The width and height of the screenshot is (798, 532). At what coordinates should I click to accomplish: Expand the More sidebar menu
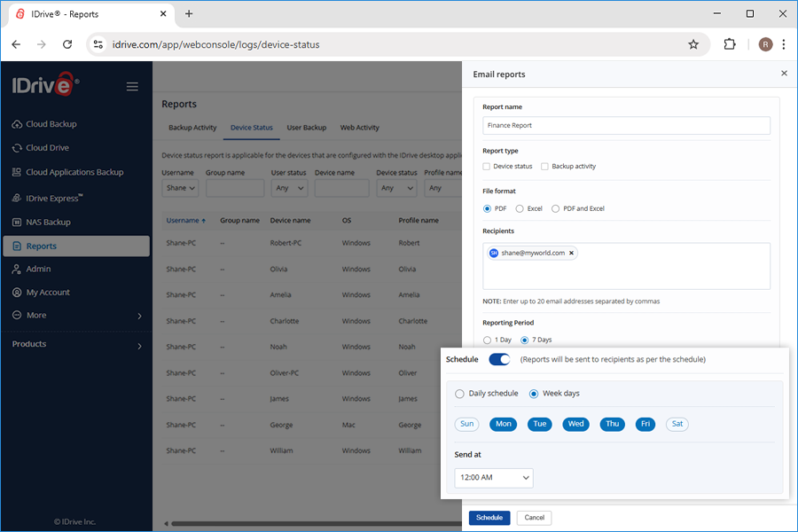(x=76, y=315)
